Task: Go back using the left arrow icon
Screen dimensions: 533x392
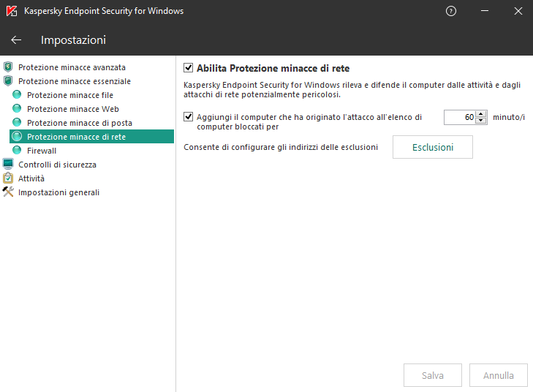Action: pos(16,40)
